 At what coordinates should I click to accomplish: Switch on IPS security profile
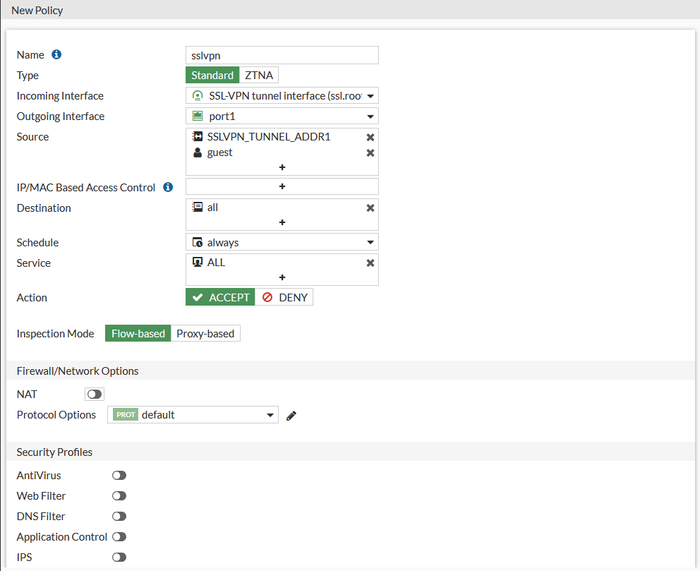[119, 557]
